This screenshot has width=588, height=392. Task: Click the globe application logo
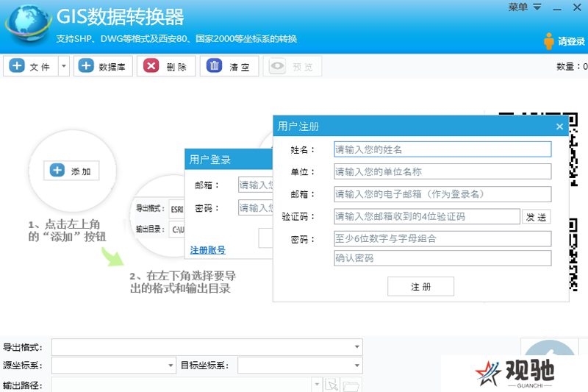pos(29,24)
